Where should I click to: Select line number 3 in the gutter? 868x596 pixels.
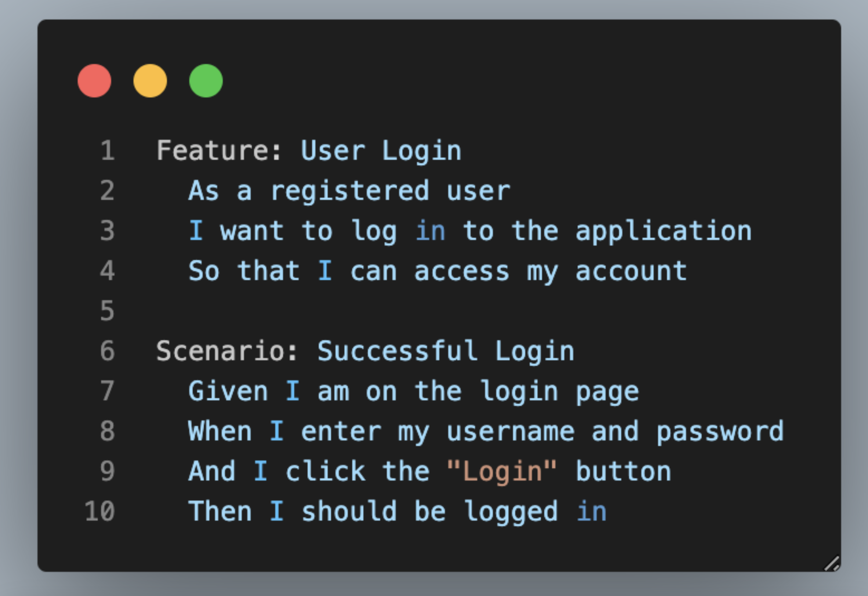click(x=107, y=231)
